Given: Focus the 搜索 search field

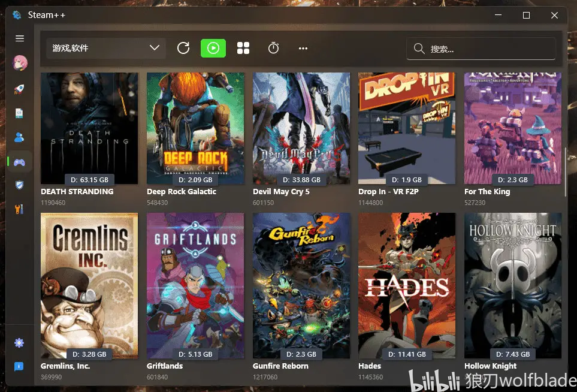Looking at the screenshot, I should click(481, 48).
